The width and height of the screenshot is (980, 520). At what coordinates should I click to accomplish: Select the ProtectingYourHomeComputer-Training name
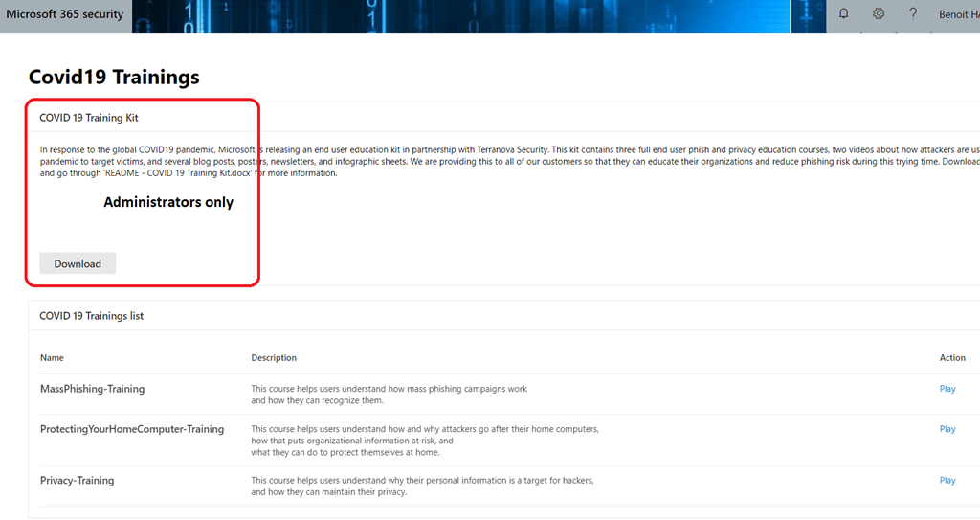(x=132, y=429)
